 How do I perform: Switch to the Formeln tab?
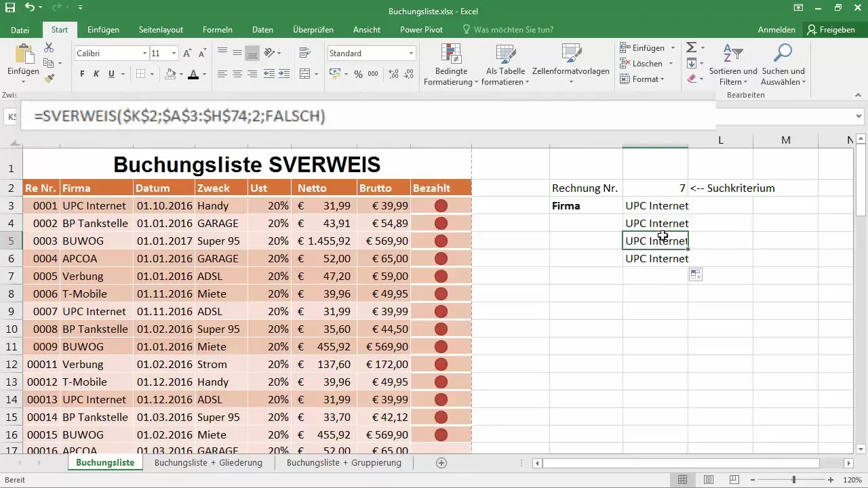pos(218,30)
